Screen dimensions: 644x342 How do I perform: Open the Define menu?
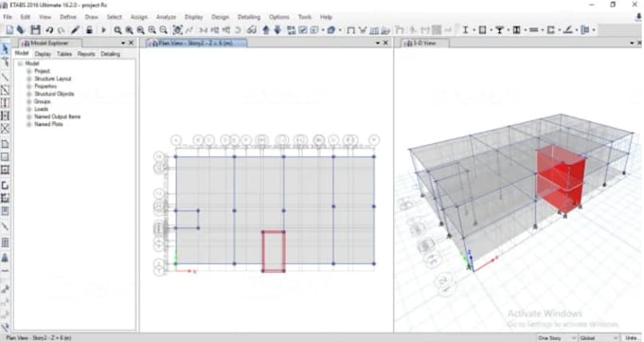(x=68, y=17)
